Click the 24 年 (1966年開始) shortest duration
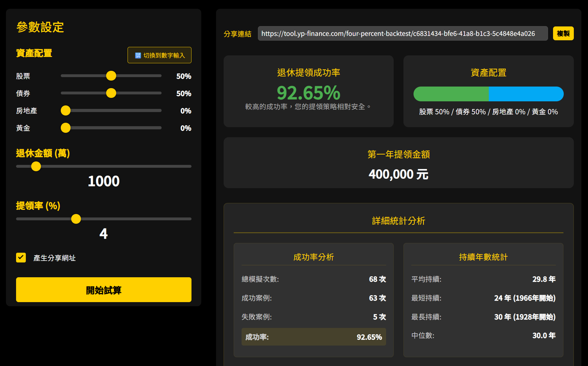 point(525,298)
